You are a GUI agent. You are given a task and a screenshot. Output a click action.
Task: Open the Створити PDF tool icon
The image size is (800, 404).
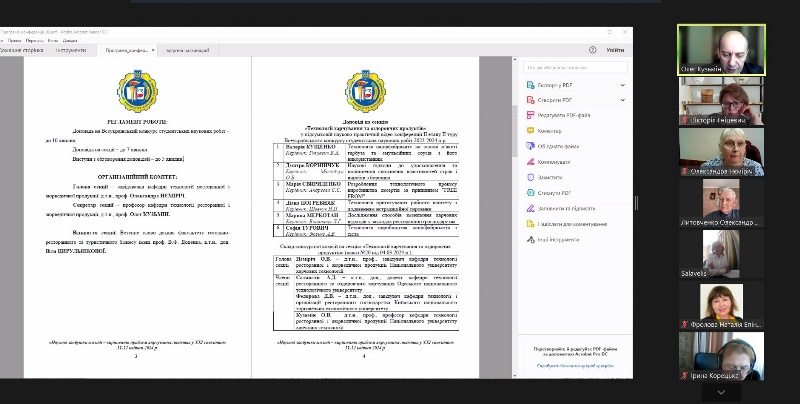531,100
